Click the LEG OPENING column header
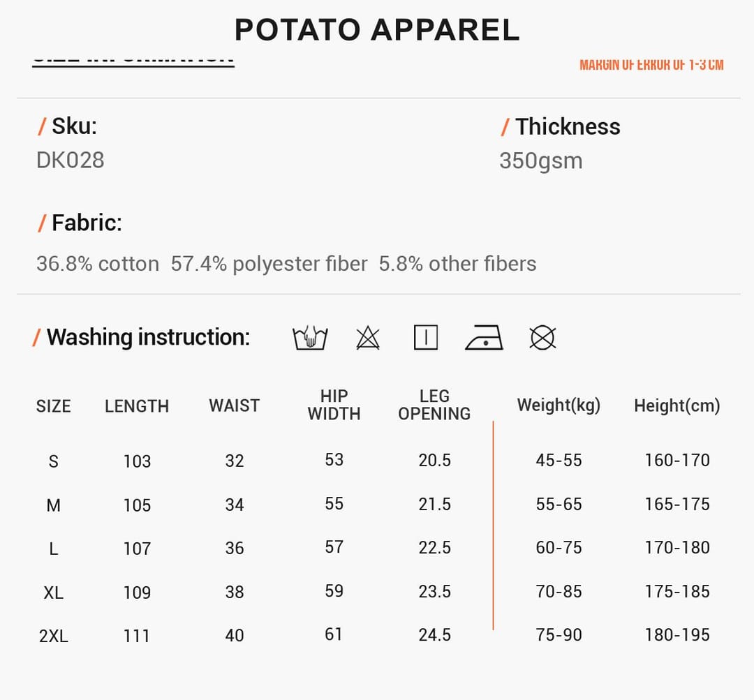This screenshot has height=700, width=754. click(x=434, y=405)
